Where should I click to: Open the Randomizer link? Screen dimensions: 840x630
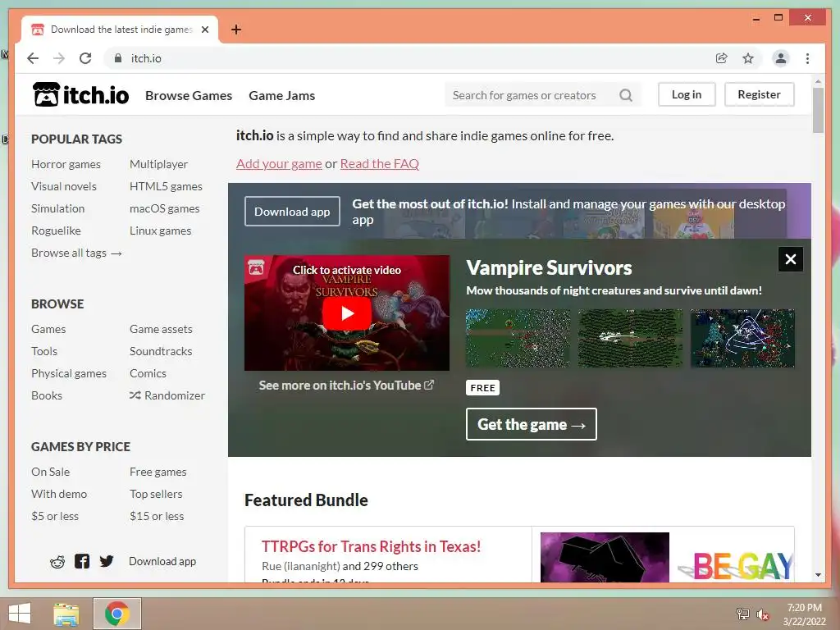pyautogui.click(x=167, y=395)
